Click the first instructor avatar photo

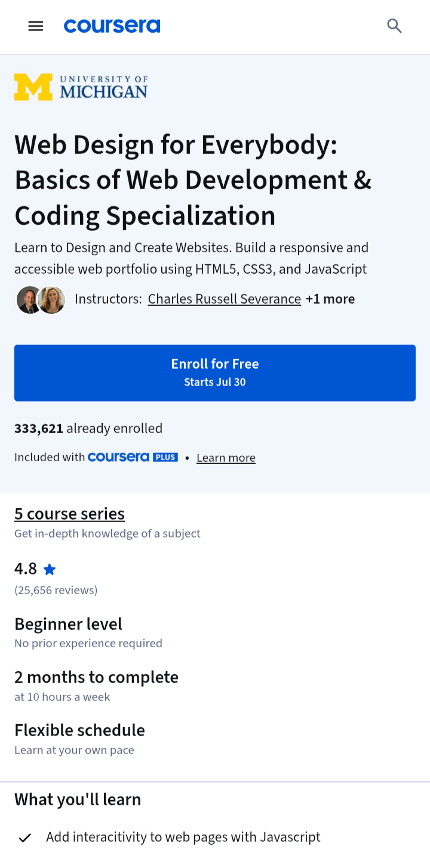[27, 299]
